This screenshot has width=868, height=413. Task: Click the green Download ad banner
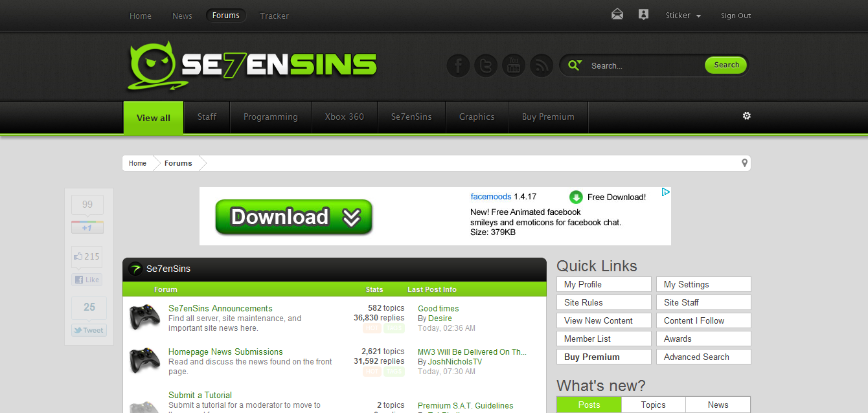(x=293, y=217)
